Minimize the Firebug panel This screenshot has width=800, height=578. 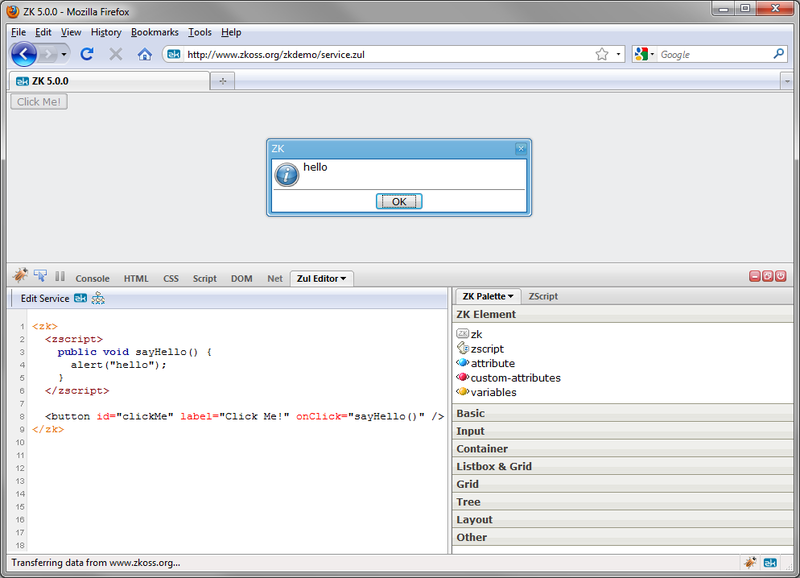click(x=755, y=276)
